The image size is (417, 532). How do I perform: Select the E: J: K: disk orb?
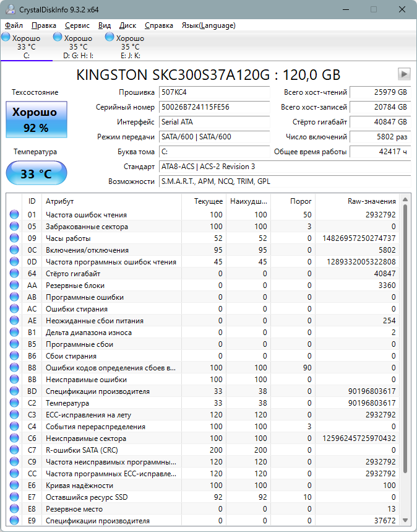coord(110,38)
